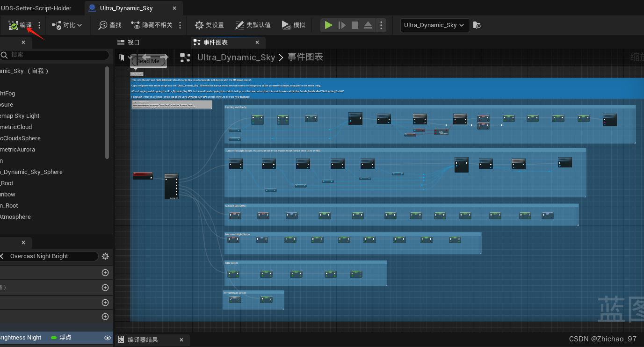The image size is (644, 347).
Task: Click the 模拟 simulate button
Action: tap(294, 25)
